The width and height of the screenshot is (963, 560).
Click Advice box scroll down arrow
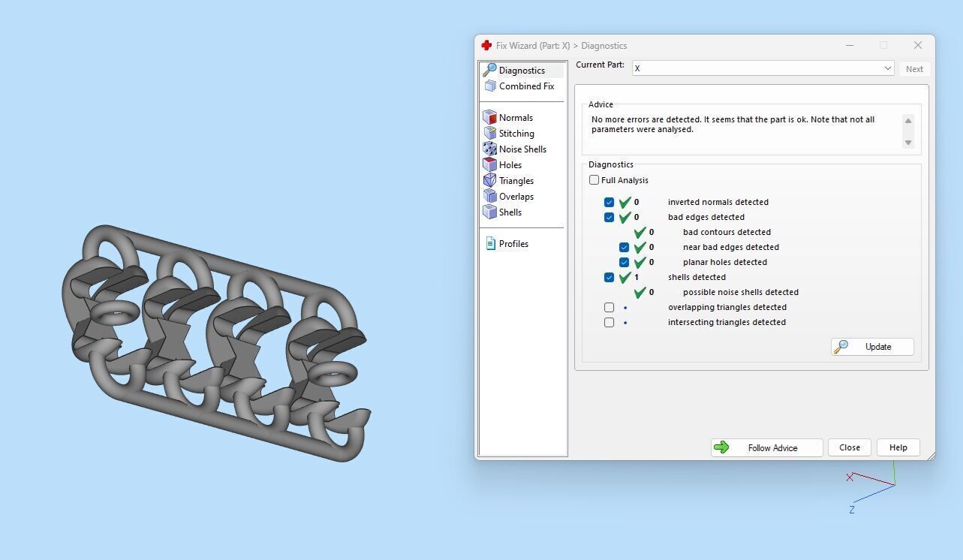point(908,143)
